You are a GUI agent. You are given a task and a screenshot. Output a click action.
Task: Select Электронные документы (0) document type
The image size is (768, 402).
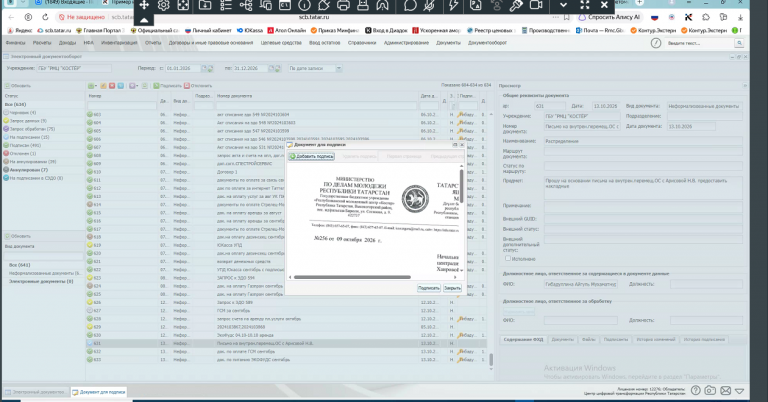point(41,282)
